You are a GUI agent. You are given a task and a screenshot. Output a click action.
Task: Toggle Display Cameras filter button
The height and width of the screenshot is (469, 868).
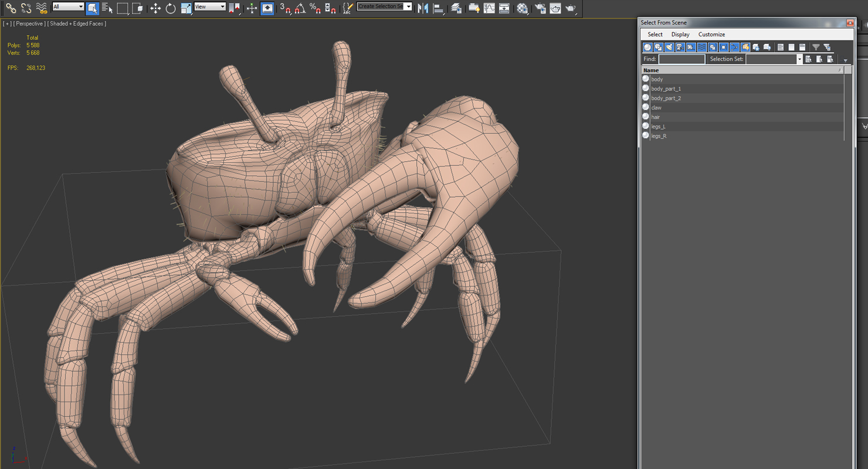[680, 47]
